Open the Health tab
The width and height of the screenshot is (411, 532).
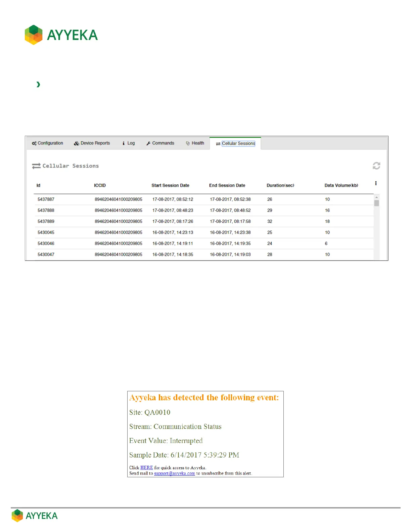pyautogui.click(x=195, y=143)
